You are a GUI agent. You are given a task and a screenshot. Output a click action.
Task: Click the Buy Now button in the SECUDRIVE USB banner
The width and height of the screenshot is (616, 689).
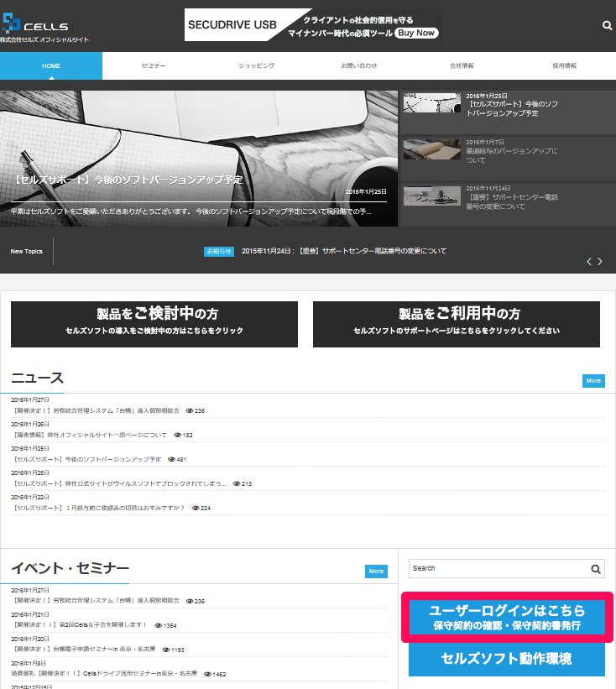click(x=416, y=33)
